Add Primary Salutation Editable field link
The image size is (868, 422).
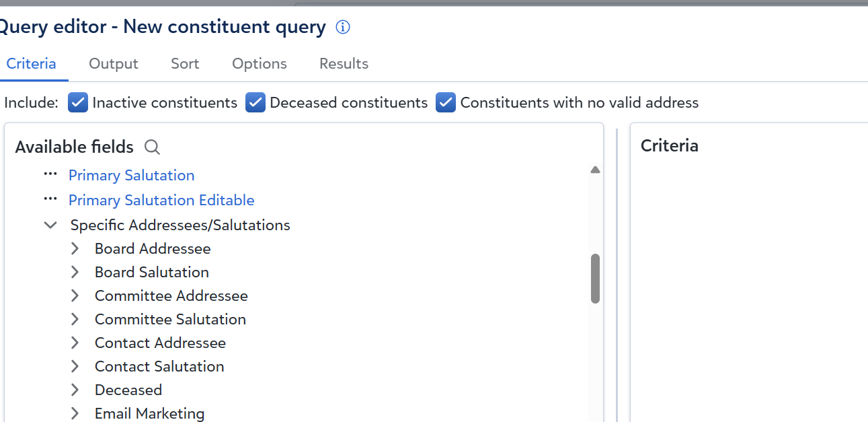tap(161, 201)
